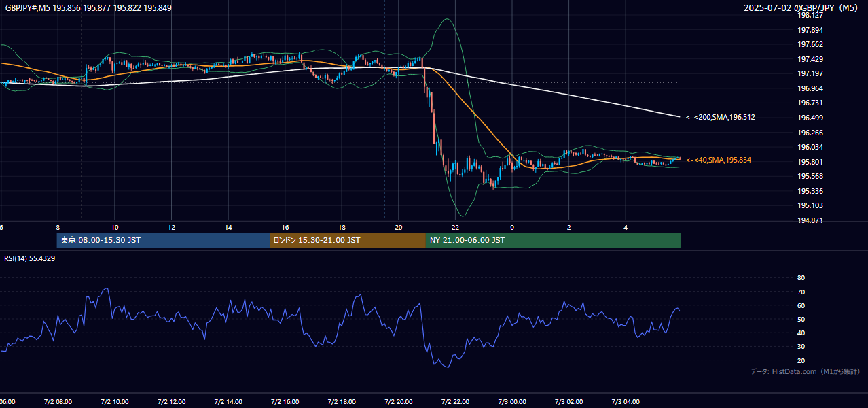The image size is (868, 408).
Task: Click the RSI 50 level label
Action: click(x=801, y=320)
